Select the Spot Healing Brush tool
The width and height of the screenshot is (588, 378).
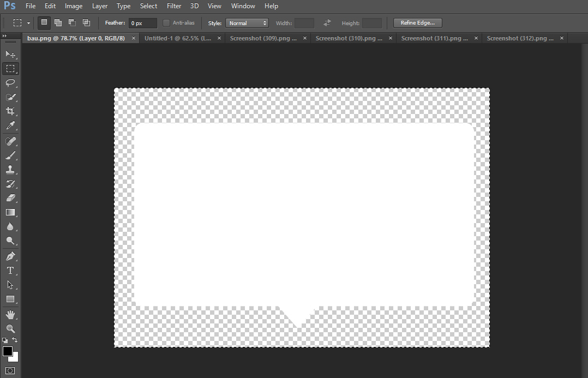[x=10, y=141]
